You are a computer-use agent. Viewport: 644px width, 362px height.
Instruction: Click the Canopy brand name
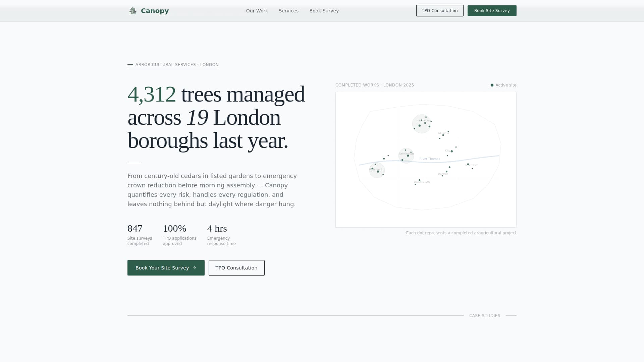(155, 11)
